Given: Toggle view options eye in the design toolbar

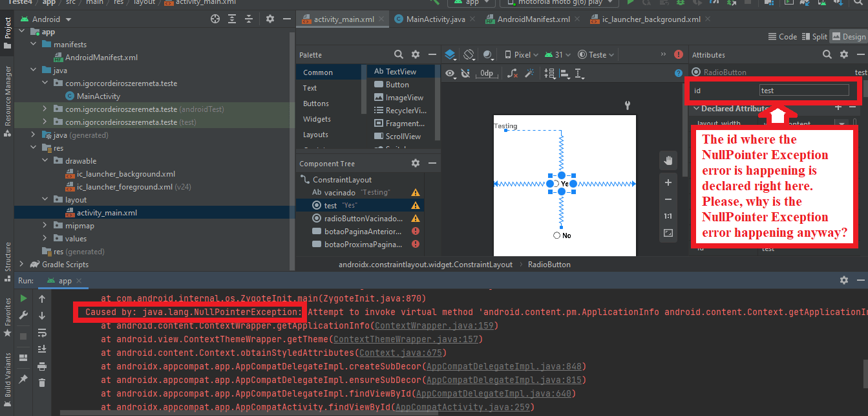Looking at the screenshot, I should click(x=451, y=74).
